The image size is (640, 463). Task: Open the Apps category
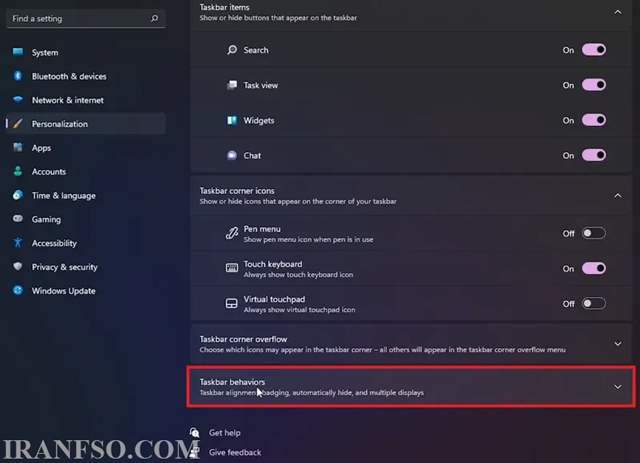click(86, 147)
